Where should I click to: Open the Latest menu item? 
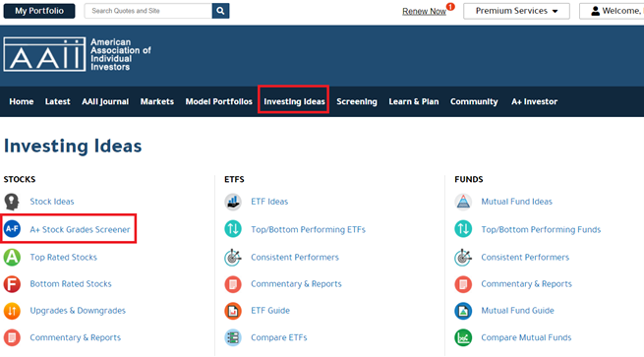tap(57, 101)
